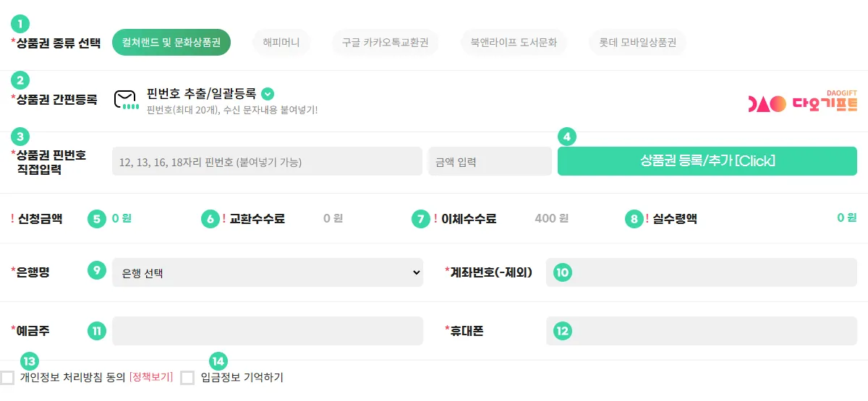Screen dimensions: 868x401
Task: Select the 컬쳐랜드 및 문화상품권 tab
Action: coord(171,43)
